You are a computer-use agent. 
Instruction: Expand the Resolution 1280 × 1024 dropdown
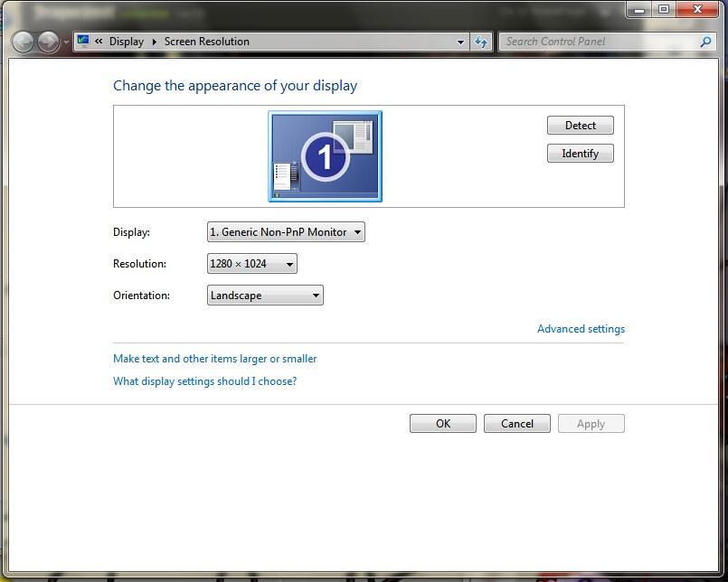click(x=251, y=264)
